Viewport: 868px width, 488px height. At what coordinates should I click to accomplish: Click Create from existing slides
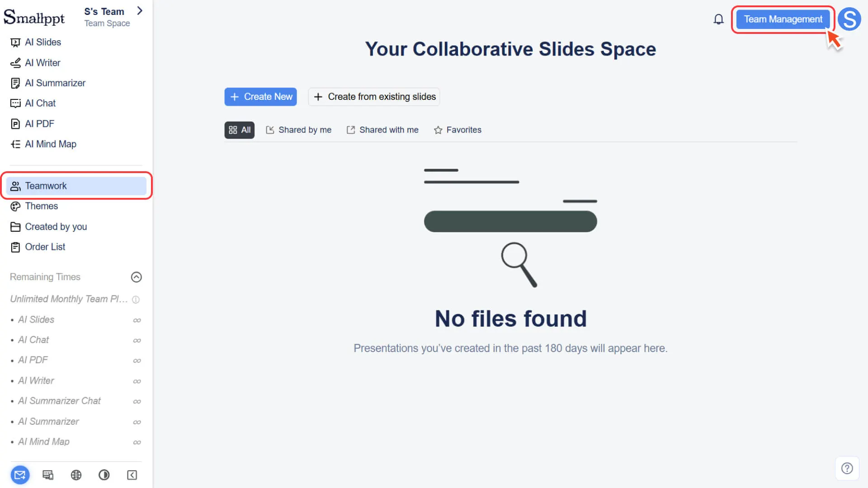374,97
